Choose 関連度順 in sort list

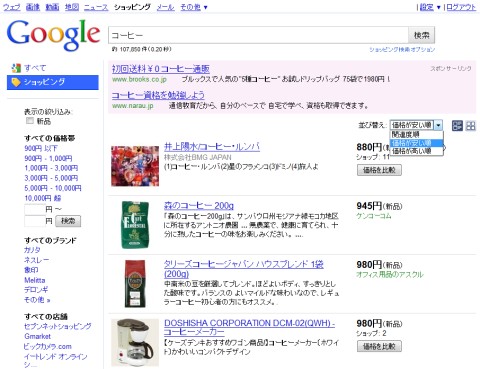416,134
